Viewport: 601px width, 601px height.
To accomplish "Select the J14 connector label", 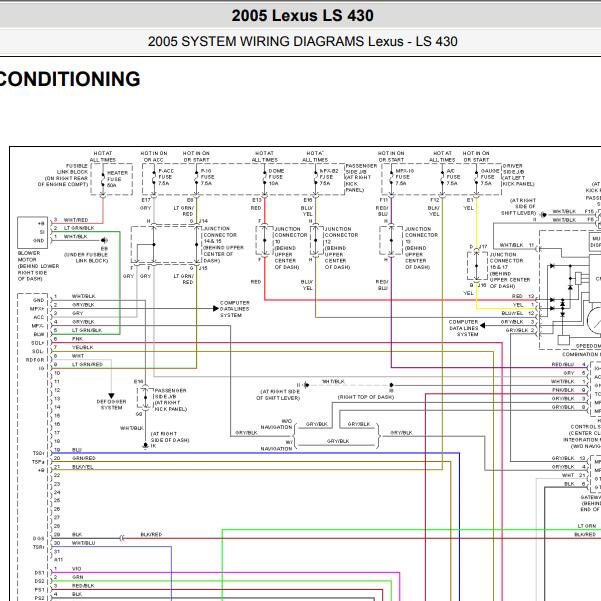I will (x=204, y=221).
